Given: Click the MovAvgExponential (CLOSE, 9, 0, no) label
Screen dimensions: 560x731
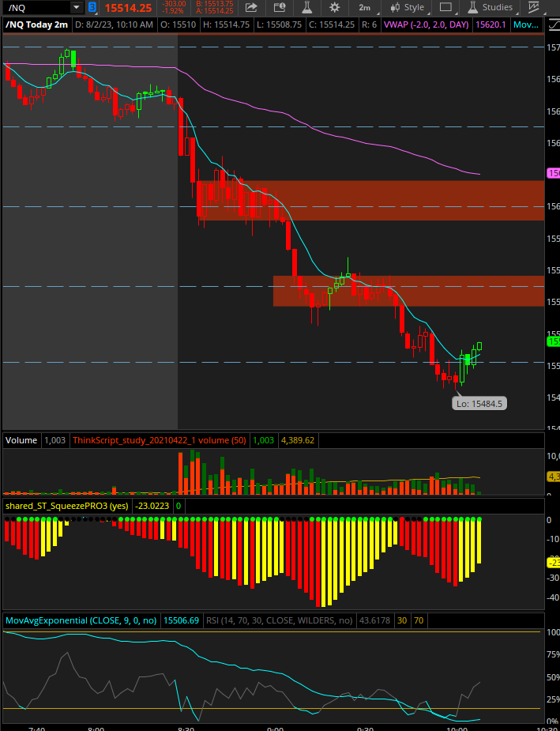Looking at the screenshot, I should pos(81,620).
